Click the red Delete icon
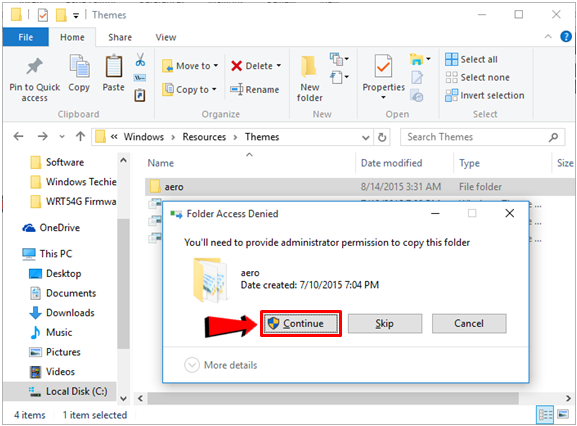The width and height of the screenshot is (577, 426). [236, 66]
